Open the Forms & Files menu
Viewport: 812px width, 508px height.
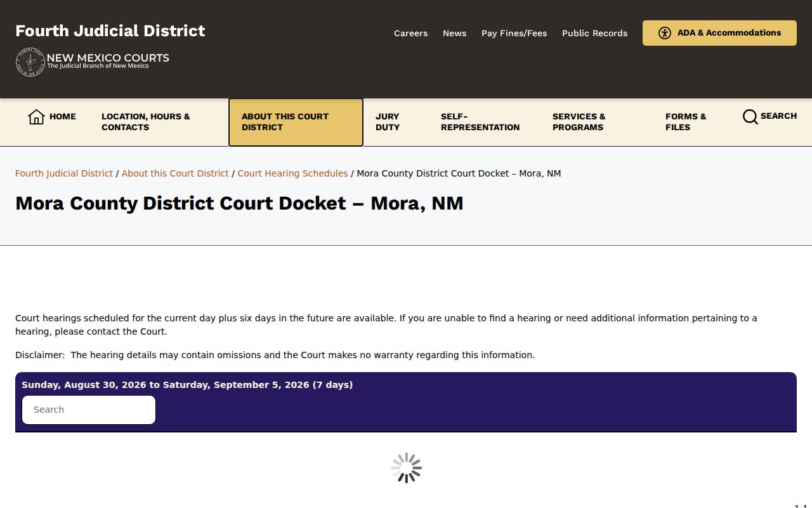(x=686, y=122)
